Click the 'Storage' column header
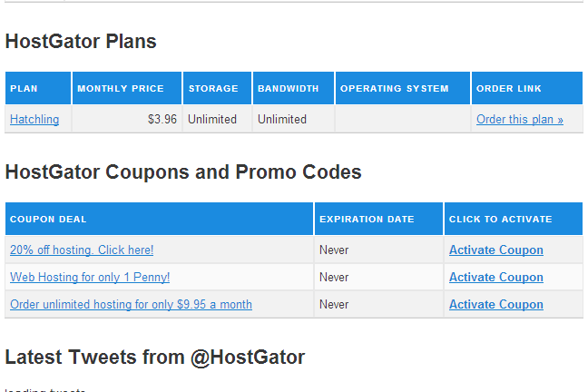Image resolution: width=588 pixels, height=392 pixels. point(213,89)
